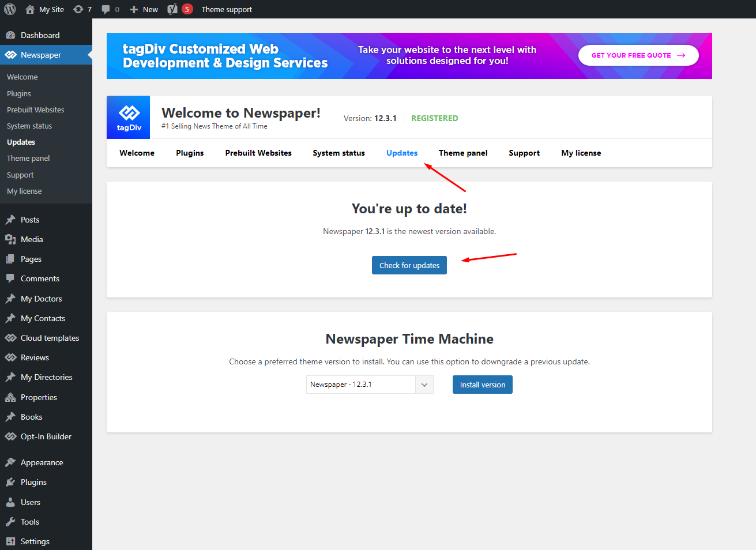
Task: Open Welcome in Newspaper submenu
Action: (22, 77)
